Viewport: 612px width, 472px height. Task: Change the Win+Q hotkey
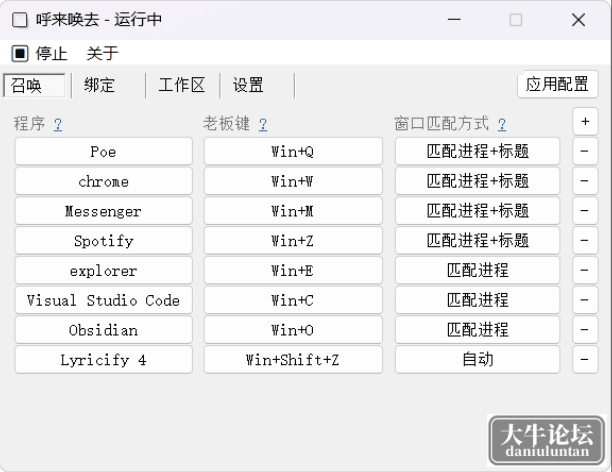click(x=293, y=151)
